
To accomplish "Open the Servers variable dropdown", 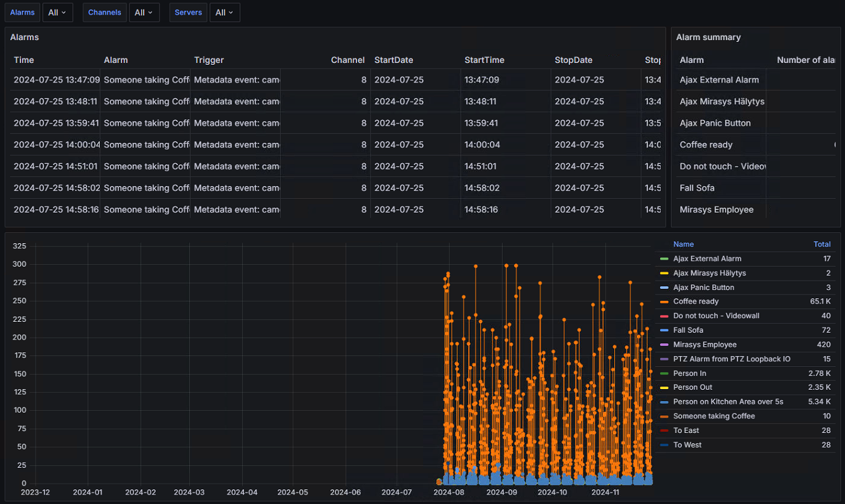I will (225, 13).
